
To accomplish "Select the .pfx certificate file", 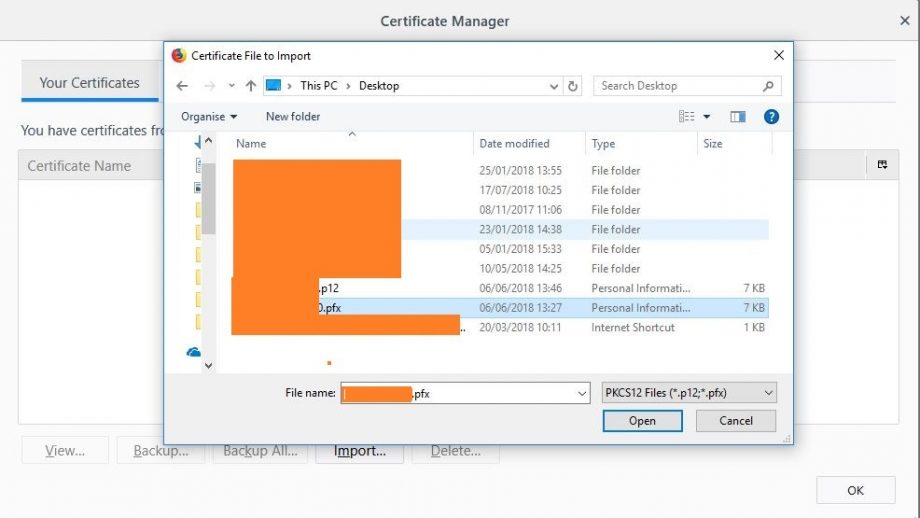I will [500, 307].
